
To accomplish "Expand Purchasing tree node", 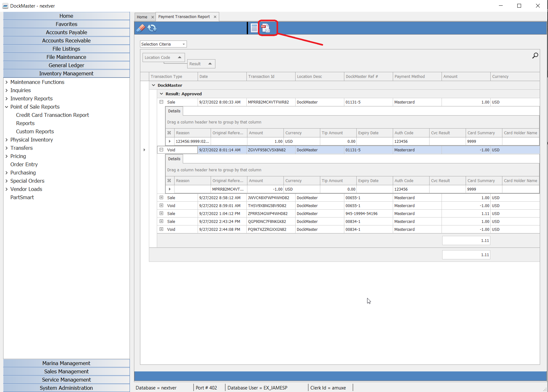I will tap(6, 173).
